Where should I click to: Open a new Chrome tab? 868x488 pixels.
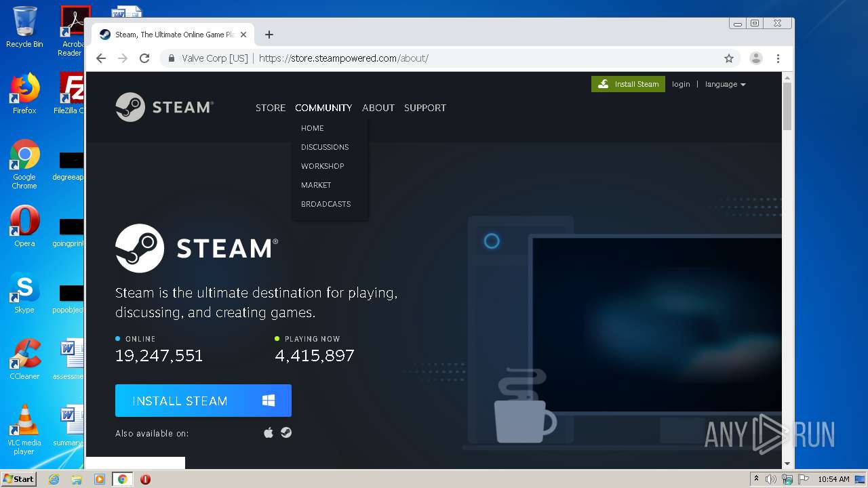coord(269,35)
